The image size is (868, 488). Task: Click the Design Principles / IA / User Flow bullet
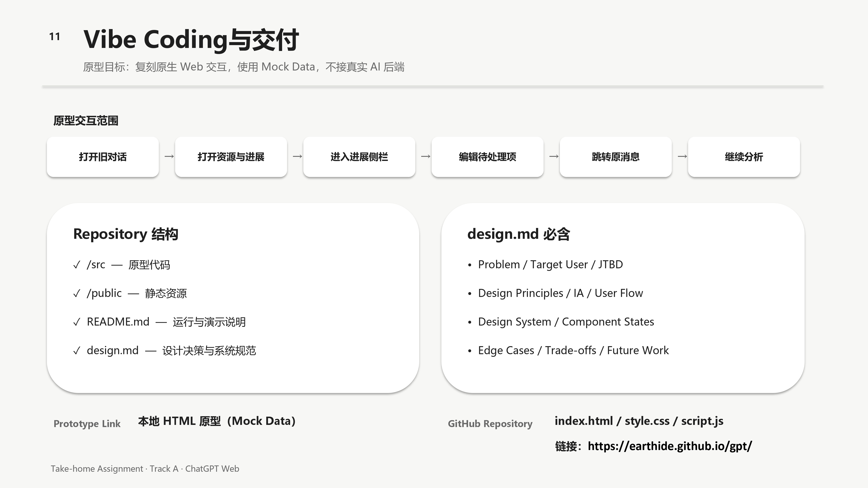coord(555,293)
